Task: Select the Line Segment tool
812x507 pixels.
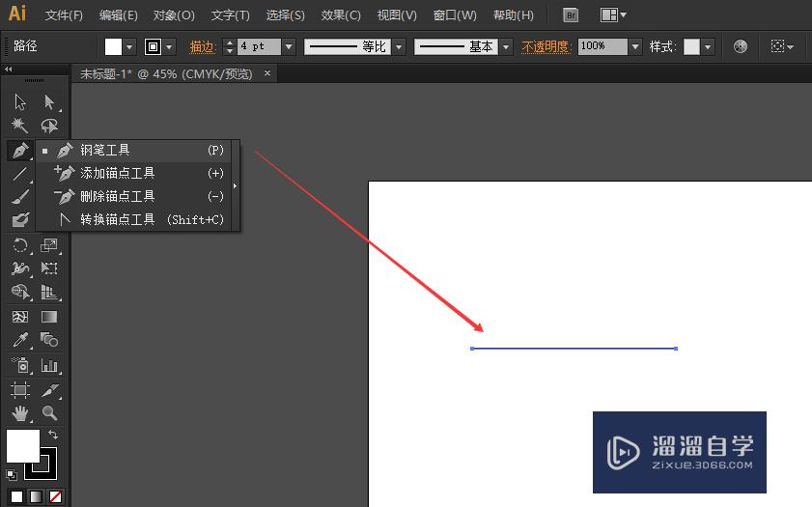Action: [20, 174]
